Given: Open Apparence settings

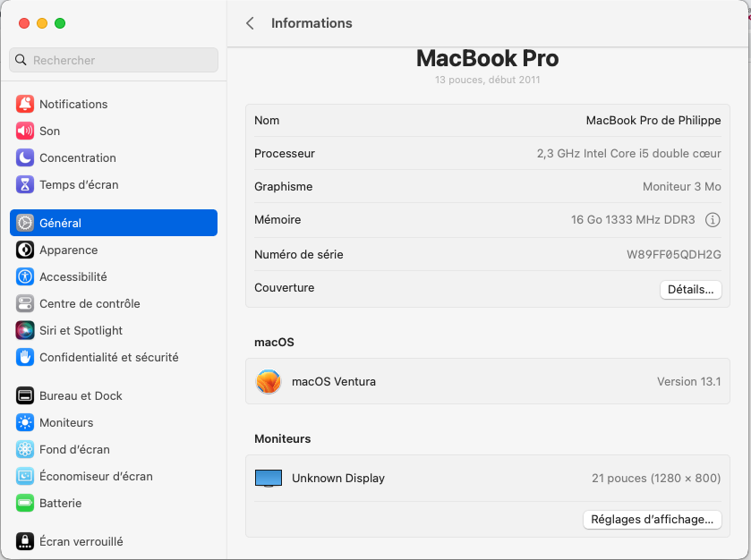Looking at the screenshot, I should pos(114,250).
